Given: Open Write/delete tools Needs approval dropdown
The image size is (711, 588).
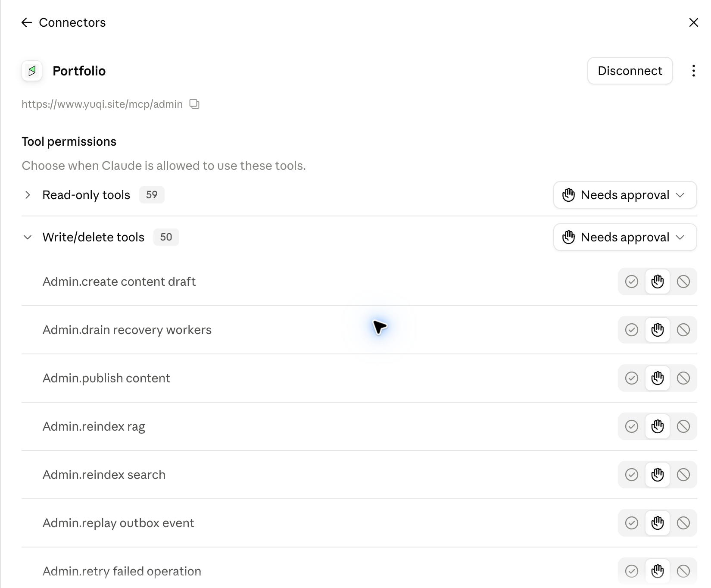Looking at the screenshot, I should 625,237.
